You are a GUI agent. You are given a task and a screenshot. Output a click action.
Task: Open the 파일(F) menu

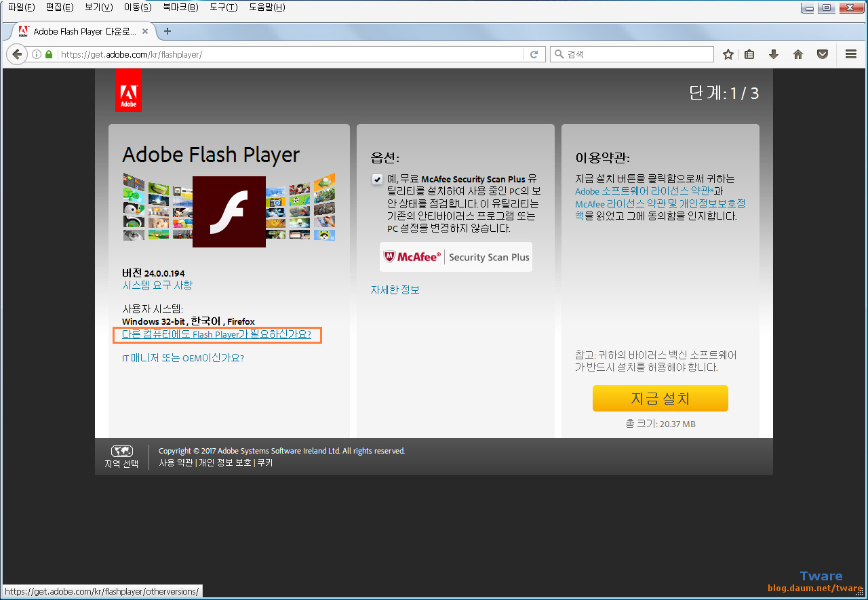21,7
